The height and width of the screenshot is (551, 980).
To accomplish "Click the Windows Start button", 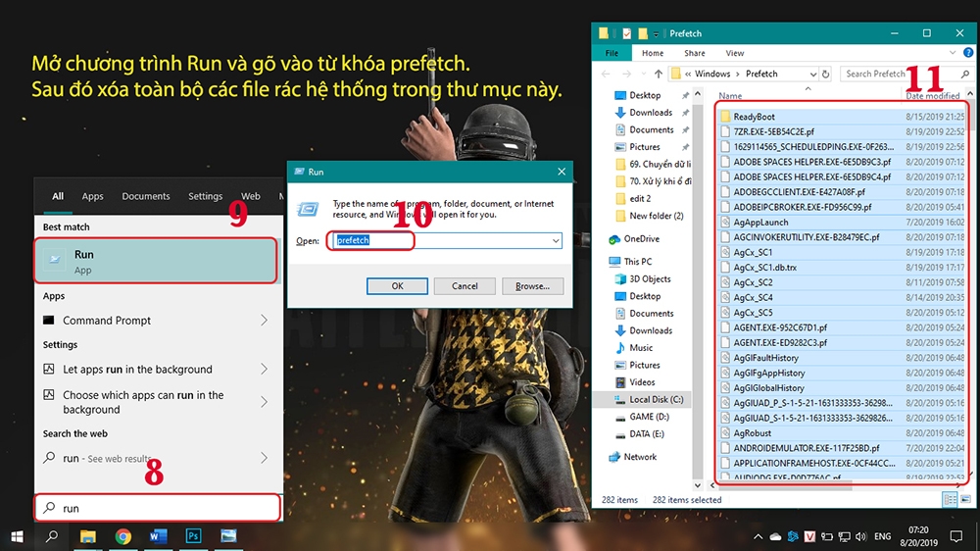I will pos(17,536).
